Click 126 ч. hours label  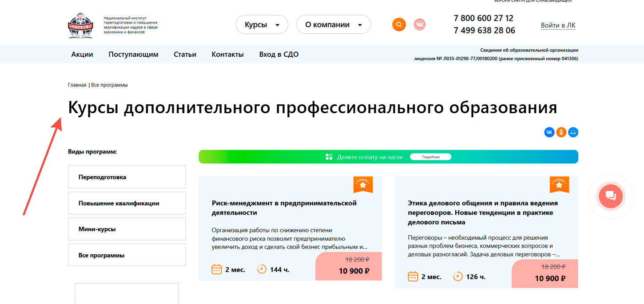(x=476, y=276)
